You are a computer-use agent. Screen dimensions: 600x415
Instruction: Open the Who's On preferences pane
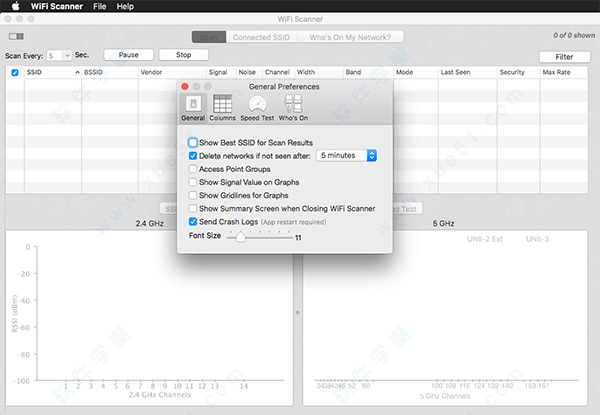coord(293,107)
